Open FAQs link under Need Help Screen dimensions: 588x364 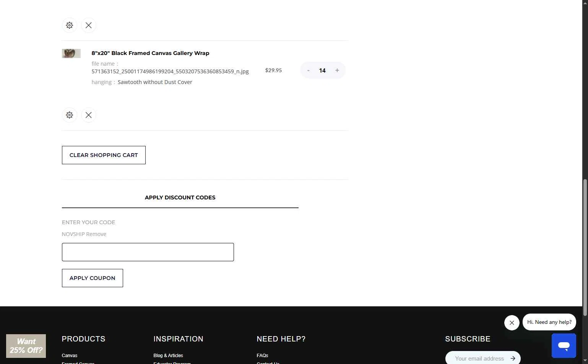[262, 356]
